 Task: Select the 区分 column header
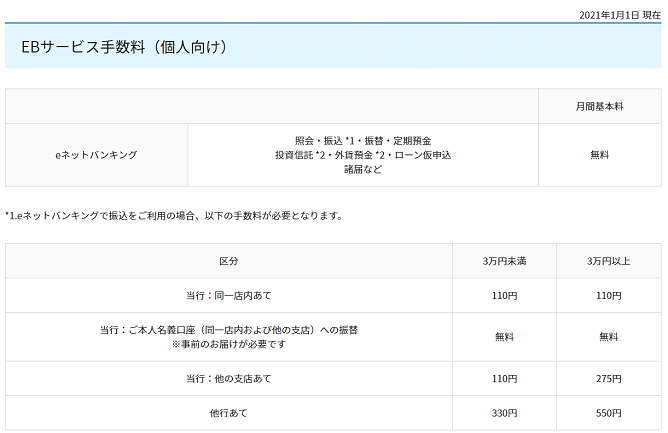point(229,261)
